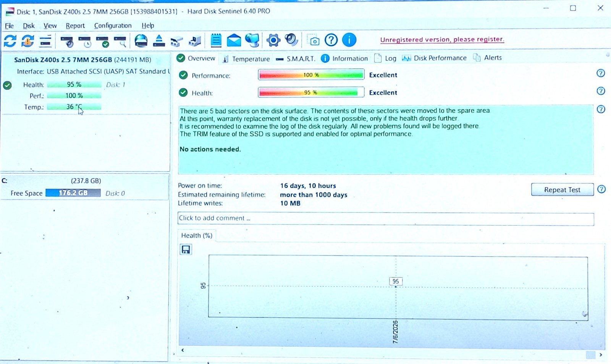Click the question mark help toolbar icon
Image resolution: width=611 pixels, height=364 pixels.
331,40
